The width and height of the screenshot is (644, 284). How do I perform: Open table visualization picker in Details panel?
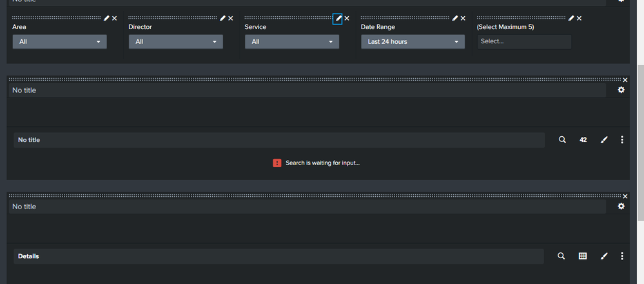583,256
